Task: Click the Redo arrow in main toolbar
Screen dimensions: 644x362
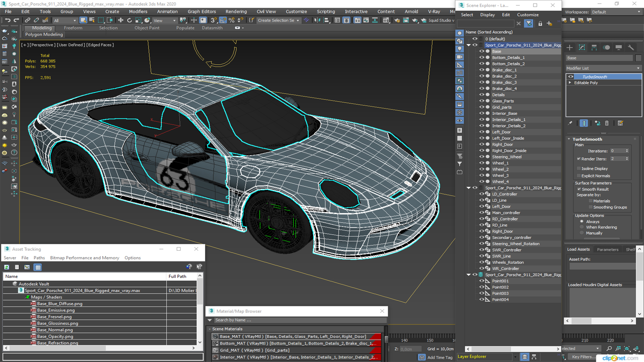Action: point(16,20)
